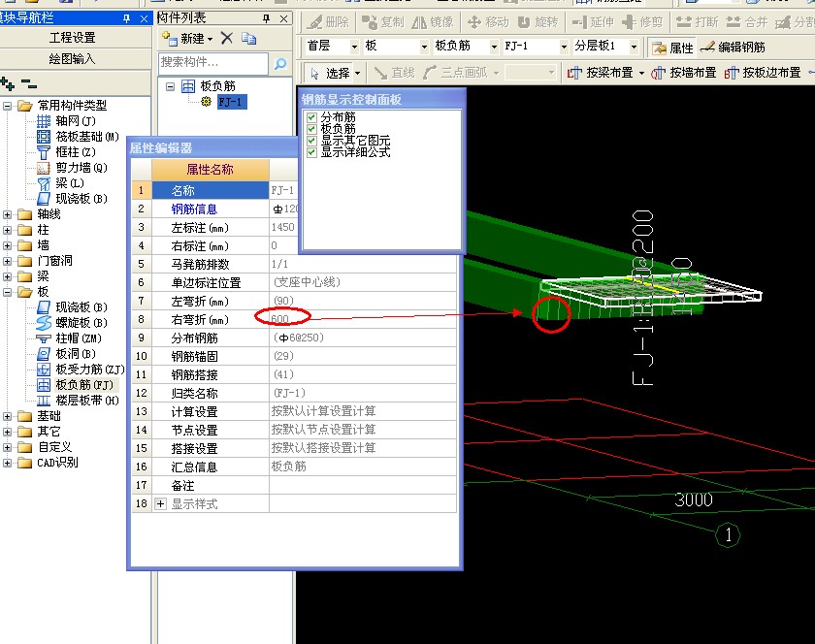Click the search magnifier icon in 构件列表
Screen dimensions: 815x644
pos(280,63)
